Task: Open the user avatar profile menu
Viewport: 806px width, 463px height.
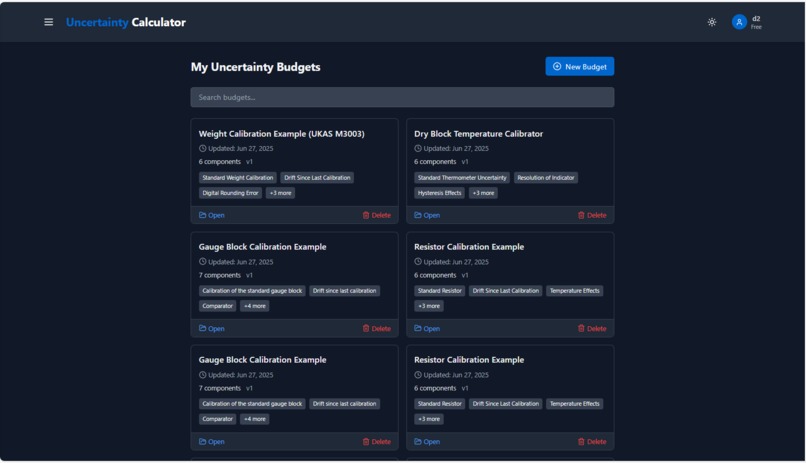Action: 739,22
